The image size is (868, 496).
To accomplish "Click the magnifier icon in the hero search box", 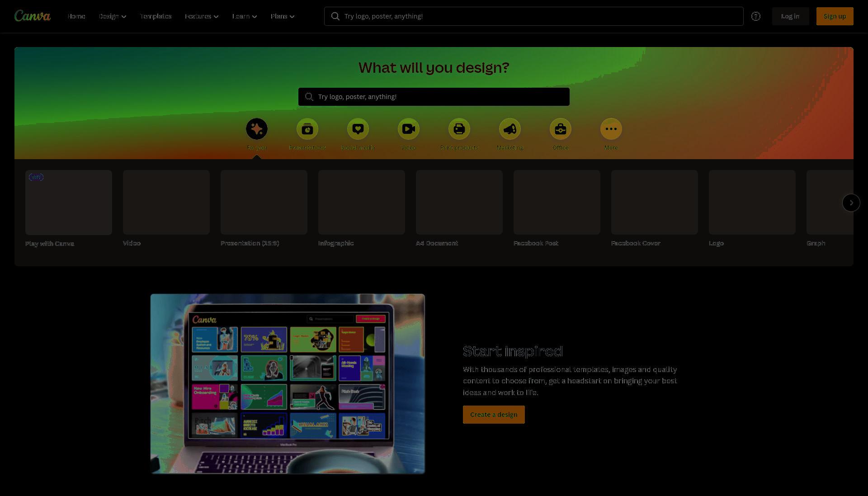I will coord(309,97).
